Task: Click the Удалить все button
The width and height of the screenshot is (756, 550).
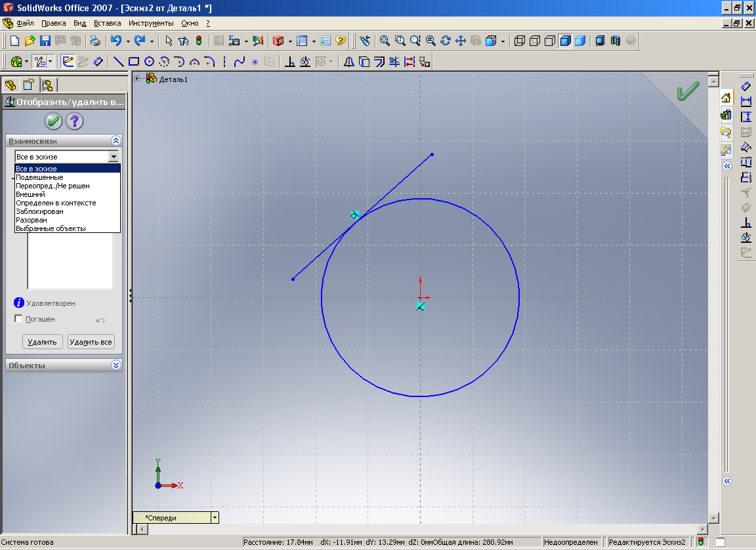Action: pyautogui.click(x=91, y=342)
